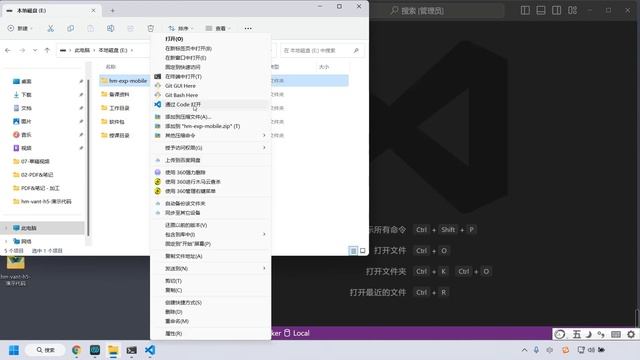The image size is (640, 360).
Task: Expand the 网络 node in navigation pane
Action: tap(6, 241)
